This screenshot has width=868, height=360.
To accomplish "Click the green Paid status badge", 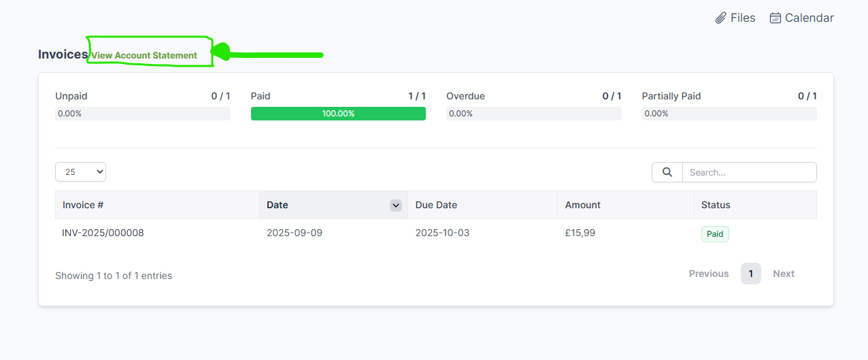I will coord(715,234).
